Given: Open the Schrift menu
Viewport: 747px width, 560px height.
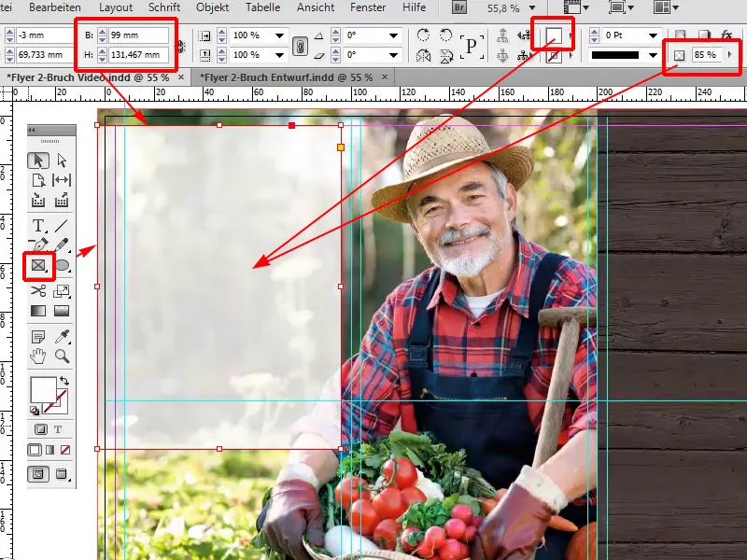Looking at the screenshot, I should (164, 7).
